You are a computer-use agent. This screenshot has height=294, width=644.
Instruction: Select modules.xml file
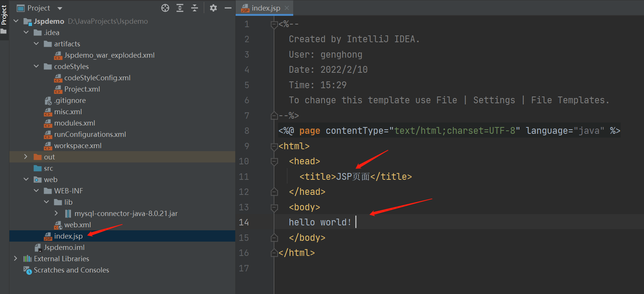point(75,123)
